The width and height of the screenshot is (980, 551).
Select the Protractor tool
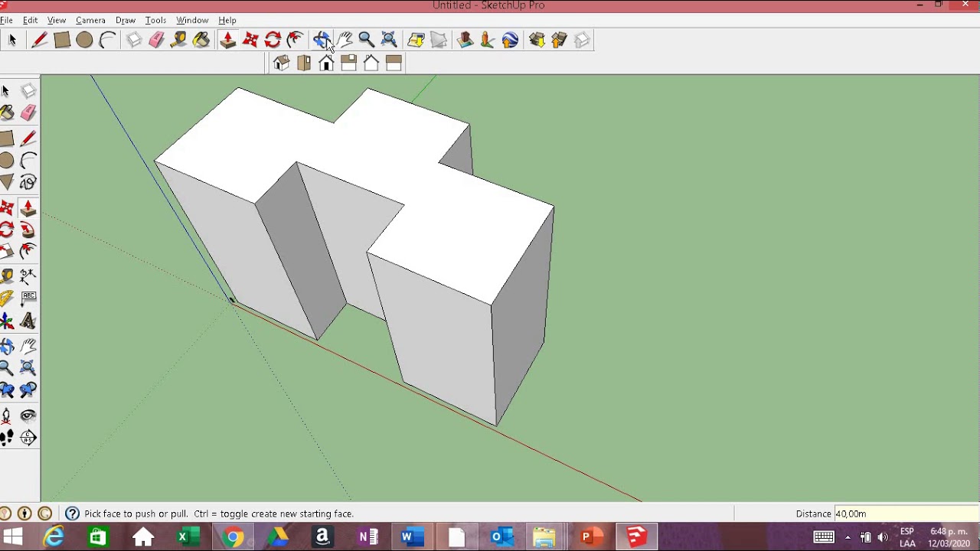coord(7,298)
